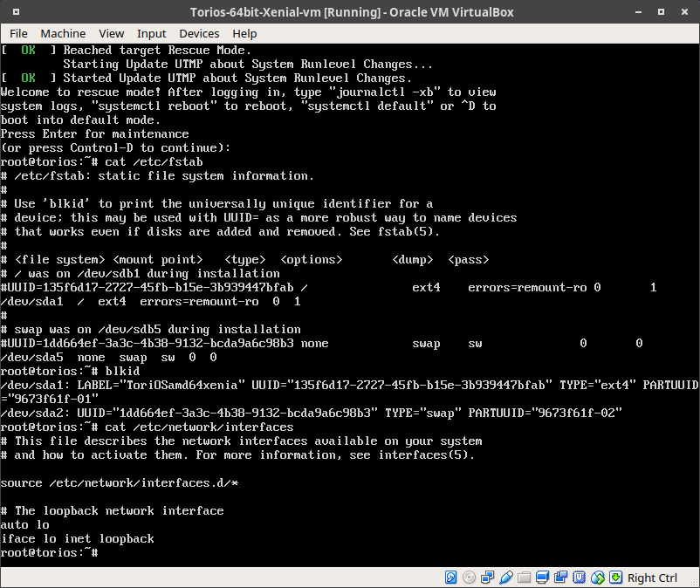Click the Right Ctrl host key label
Viewport: 700px width, 588px height.
tap(652, 578)
